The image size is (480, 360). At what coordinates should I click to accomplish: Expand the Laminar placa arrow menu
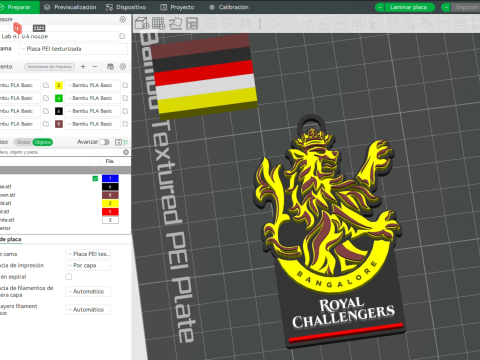pos(379,7)
